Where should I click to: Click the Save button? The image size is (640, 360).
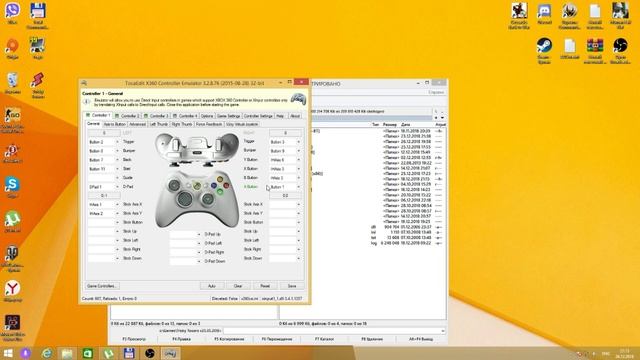click(292, 286)
